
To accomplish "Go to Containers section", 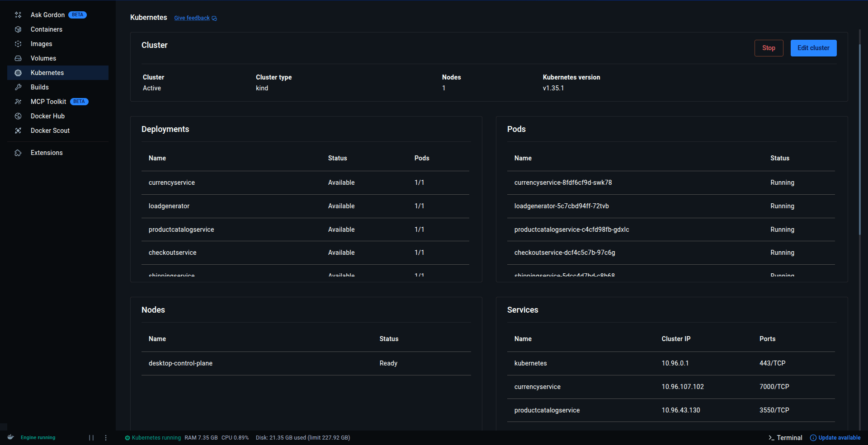I will pos(58,29).
